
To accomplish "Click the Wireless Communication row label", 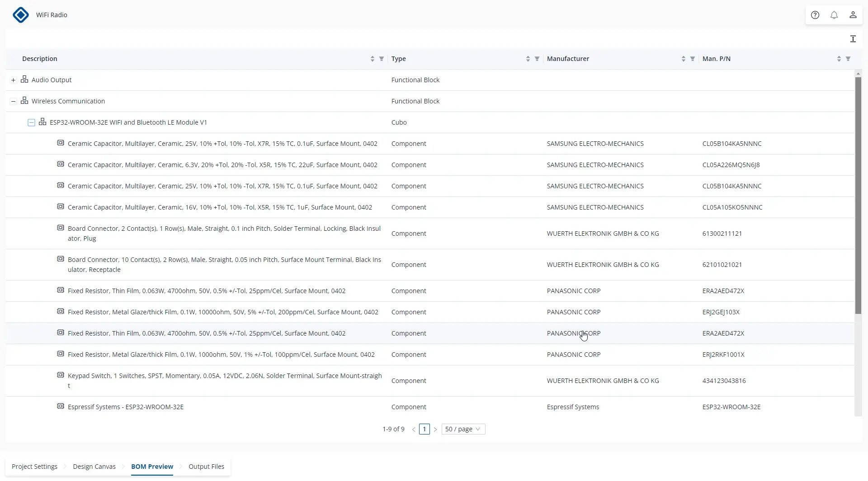I will 68,101.
